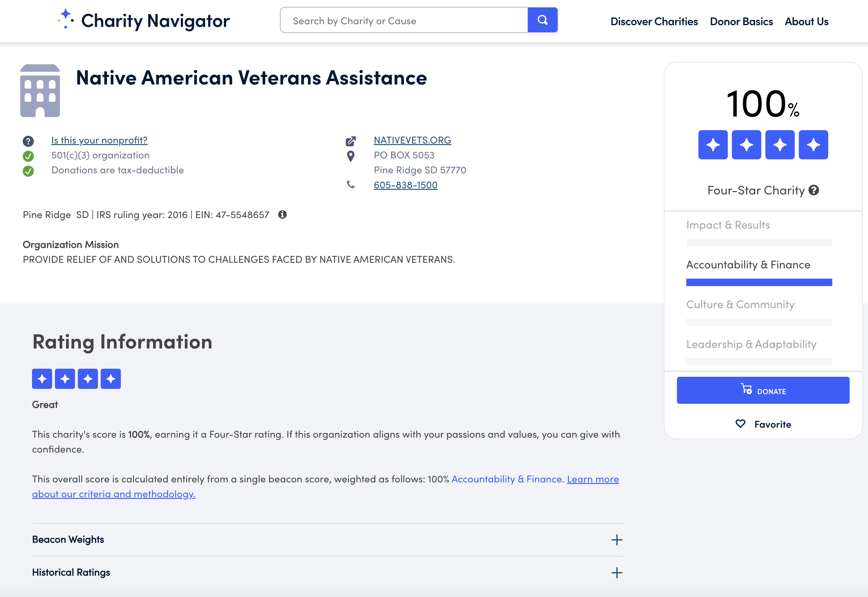Click the question mark icon beside nonprofit link
The height and width of the screenshot is (597, 868).
tap(28, 141)
